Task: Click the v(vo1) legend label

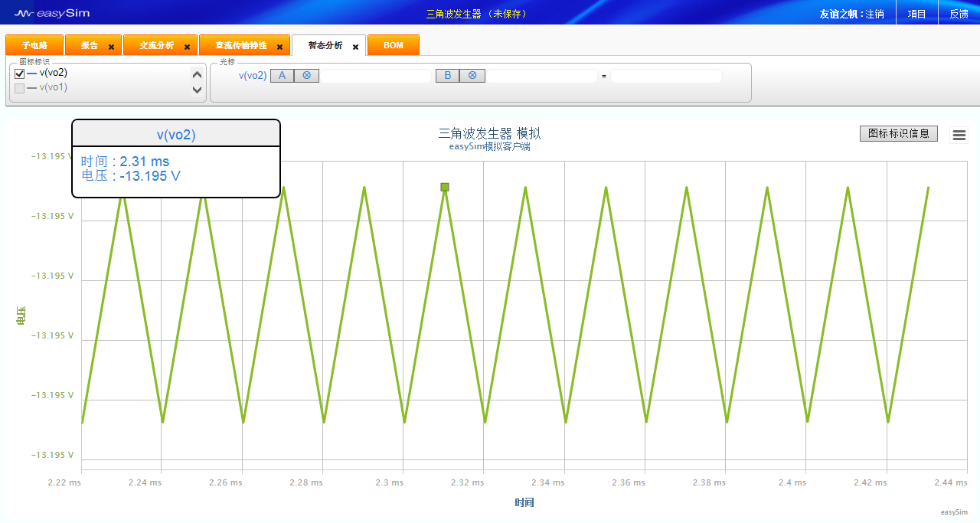Action: coord(54,87)
